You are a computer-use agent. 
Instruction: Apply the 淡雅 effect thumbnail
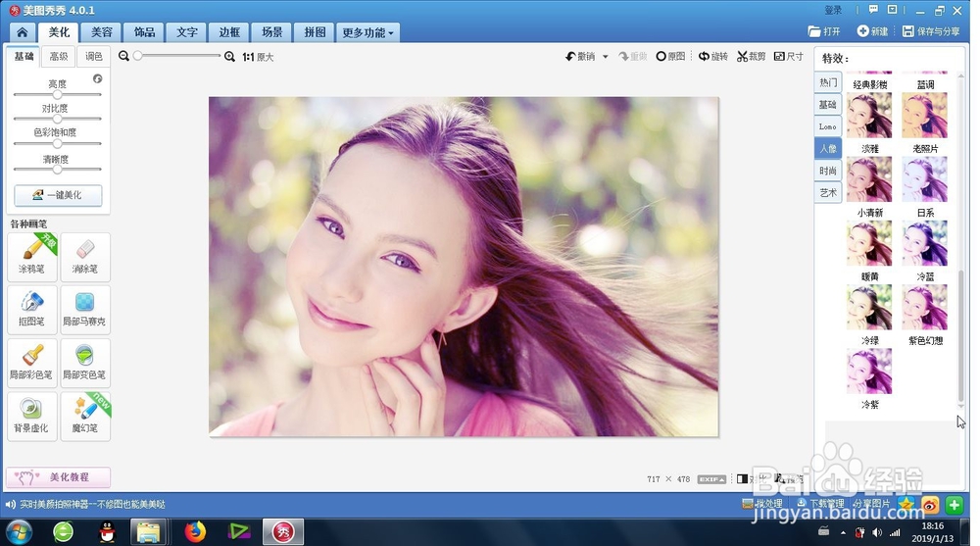click(x=869, y=115)
